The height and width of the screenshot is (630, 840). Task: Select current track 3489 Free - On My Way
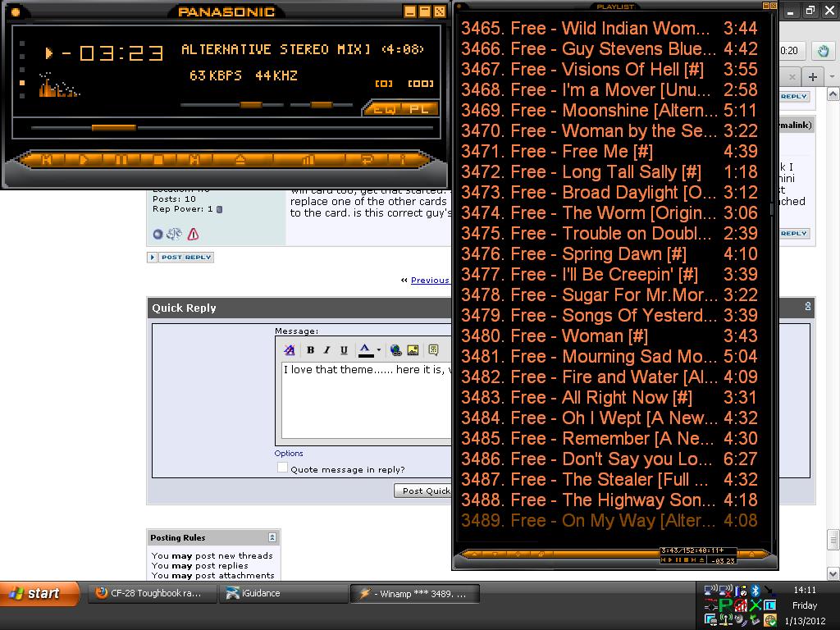609,520
